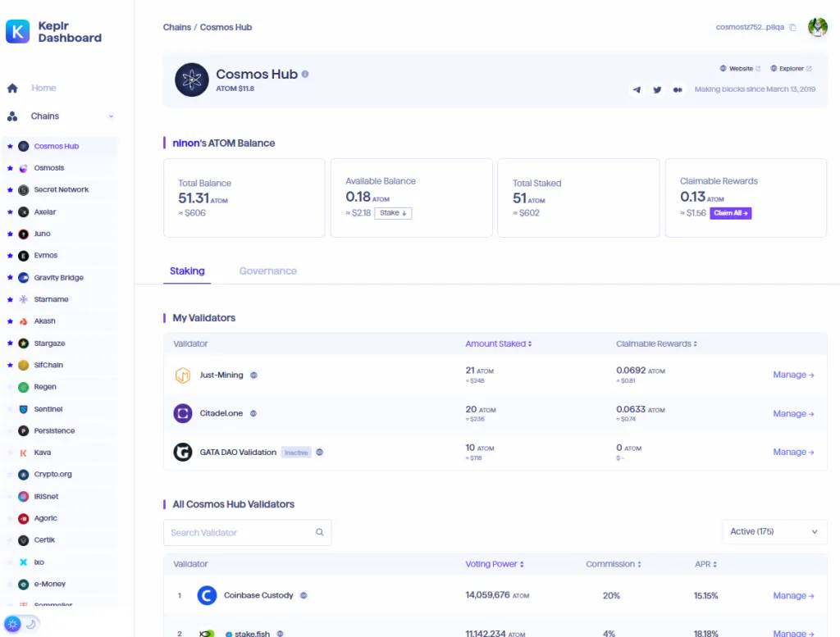Sort My Validators by Claimable Rewards

click(x=656, y=344)
